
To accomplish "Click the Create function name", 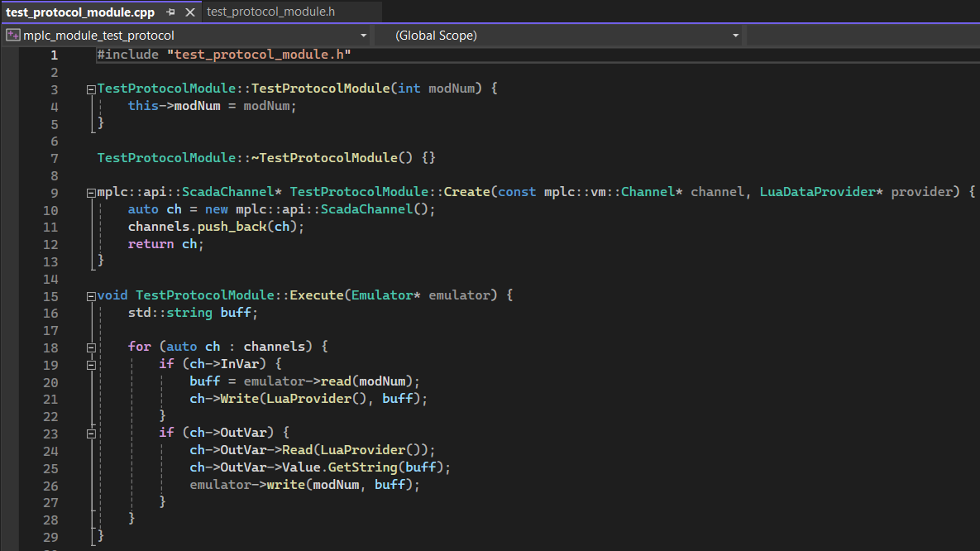I will coord(467,191).
